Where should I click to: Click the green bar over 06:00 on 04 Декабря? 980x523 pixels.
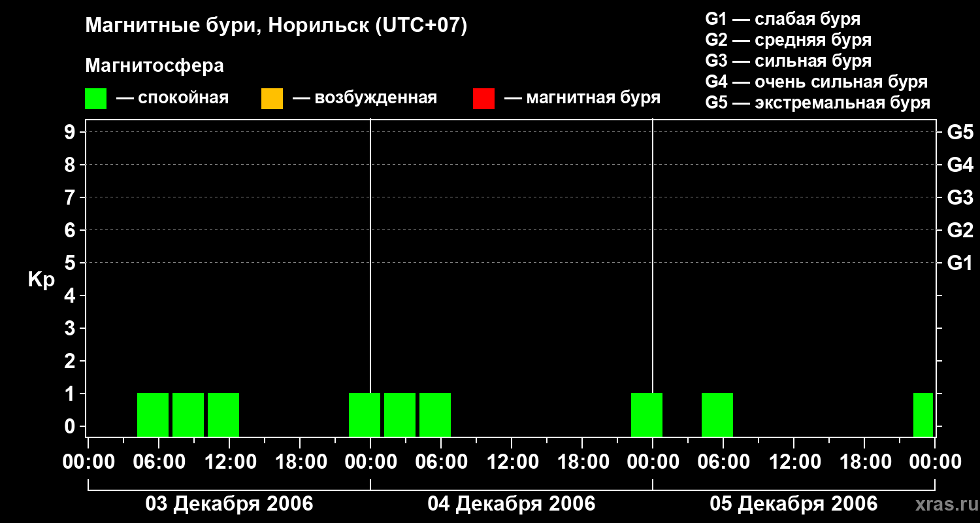pyautogui.click(x=435, y=414)
